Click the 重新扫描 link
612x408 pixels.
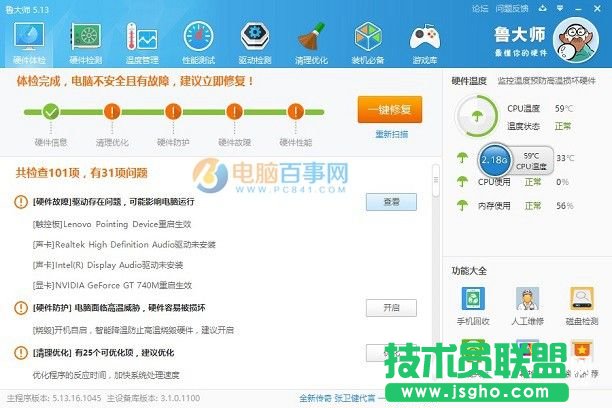(x=391, y=134)
